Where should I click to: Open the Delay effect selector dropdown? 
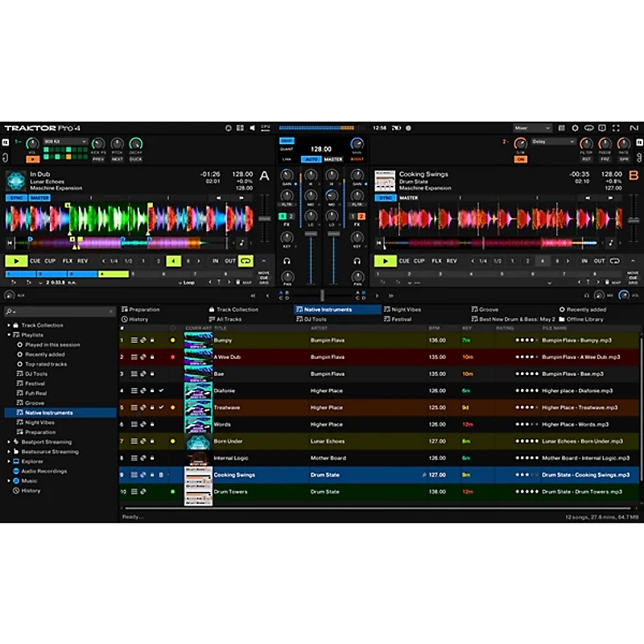[x=553, y=142]
